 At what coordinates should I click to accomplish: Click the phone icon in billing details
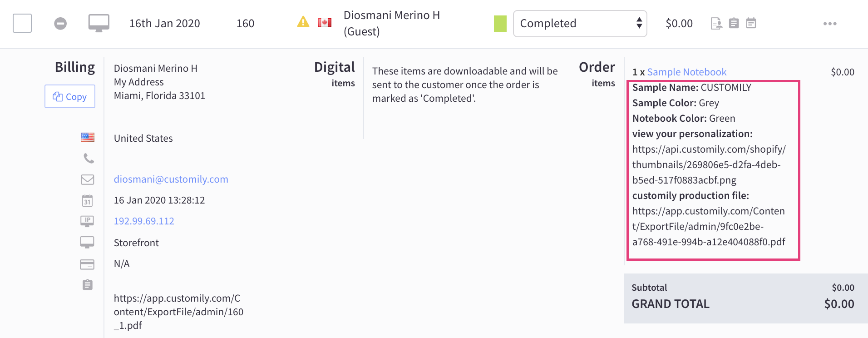tap(89, 159)
